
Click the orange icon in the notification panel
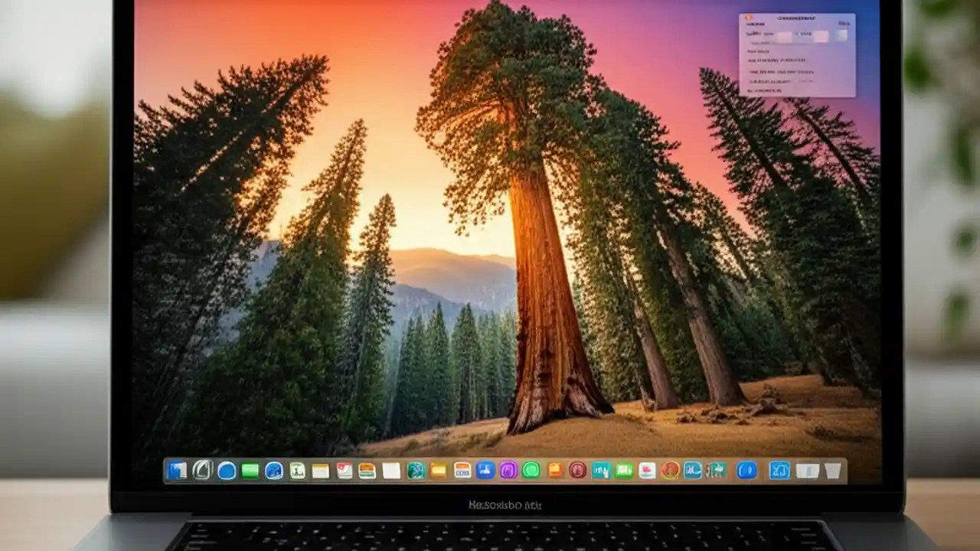[x=748, y=17]
